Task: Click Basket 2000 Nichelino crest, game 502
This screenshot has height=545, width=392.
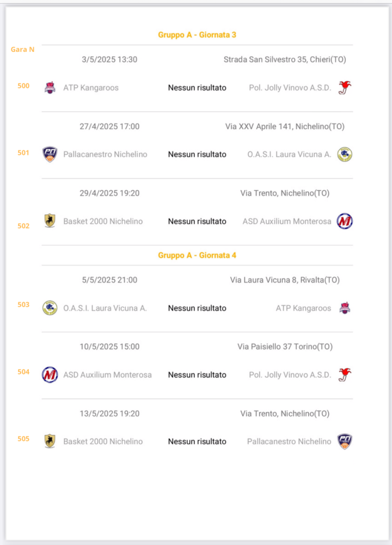Action: coord(50,221)
